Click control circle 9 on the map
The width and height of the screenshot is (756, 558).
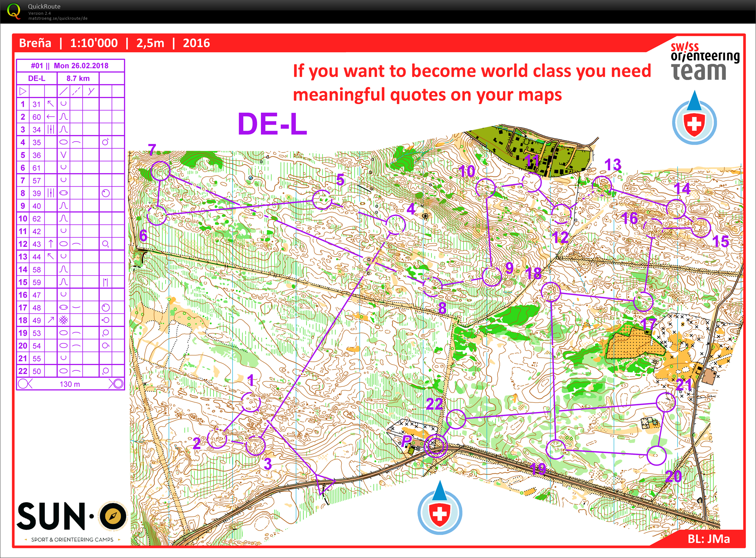[491, 276]
